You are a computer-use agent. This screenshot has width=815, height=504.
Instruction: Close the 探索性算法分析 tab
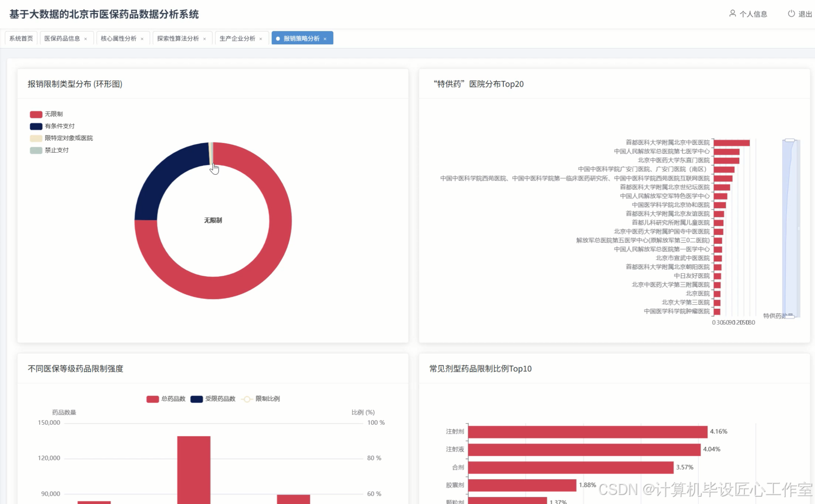pyautogui.click(x=204, y=38)
